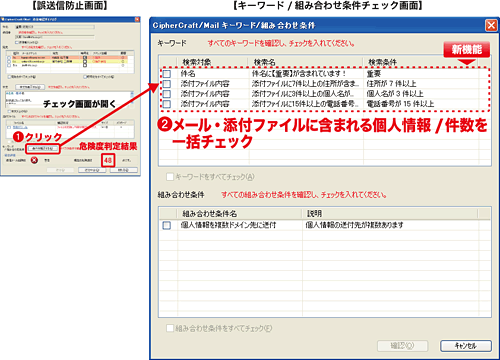Image resolution: width=500 pixels, height=360 pixels.
Task: Open blue attachment file link in 誤送信防止 window
Action: coord(20,127)
